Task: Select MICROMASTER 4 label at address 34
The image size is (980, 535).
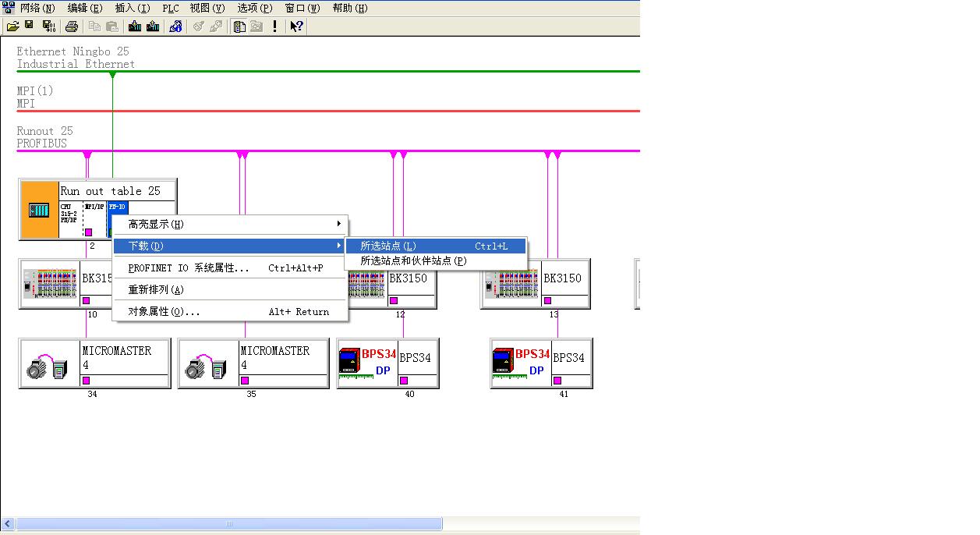Action: coord(117,357)
